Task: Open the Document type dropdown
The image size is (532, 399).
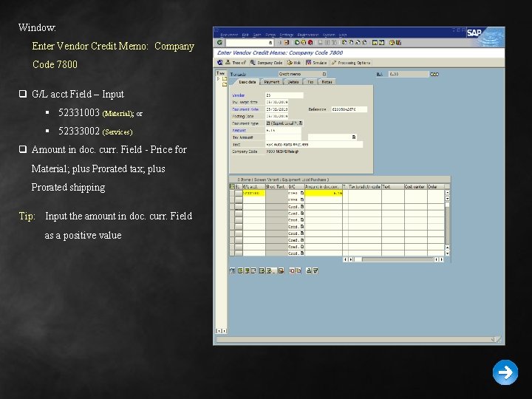Action: [301, 123]
